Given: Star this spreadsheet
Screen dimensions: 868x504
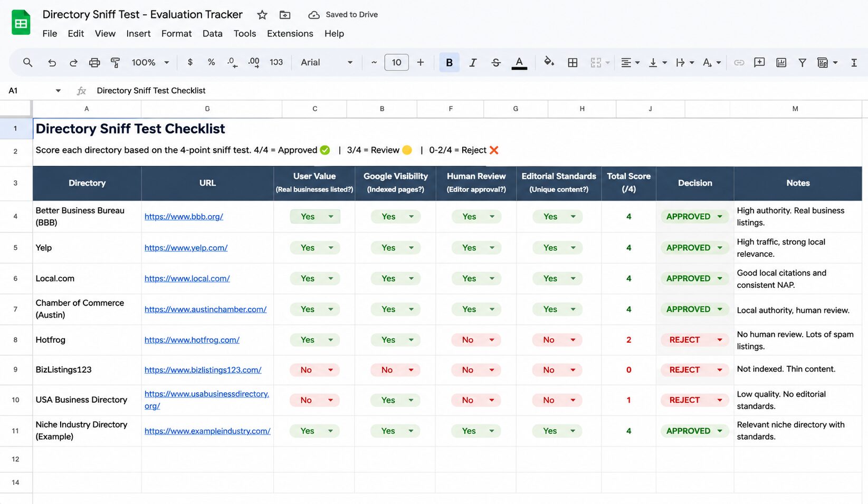Looking at the screenshot, I should coord(262,15).
